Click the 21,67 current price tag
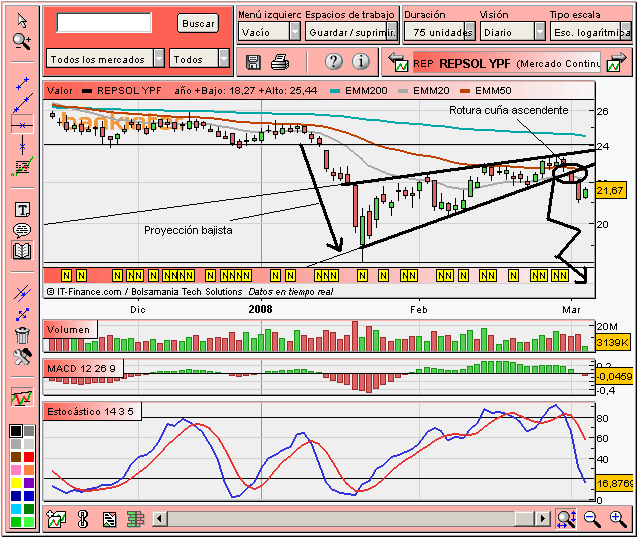This screenshot has height=539, width=639. click(610, 190)
